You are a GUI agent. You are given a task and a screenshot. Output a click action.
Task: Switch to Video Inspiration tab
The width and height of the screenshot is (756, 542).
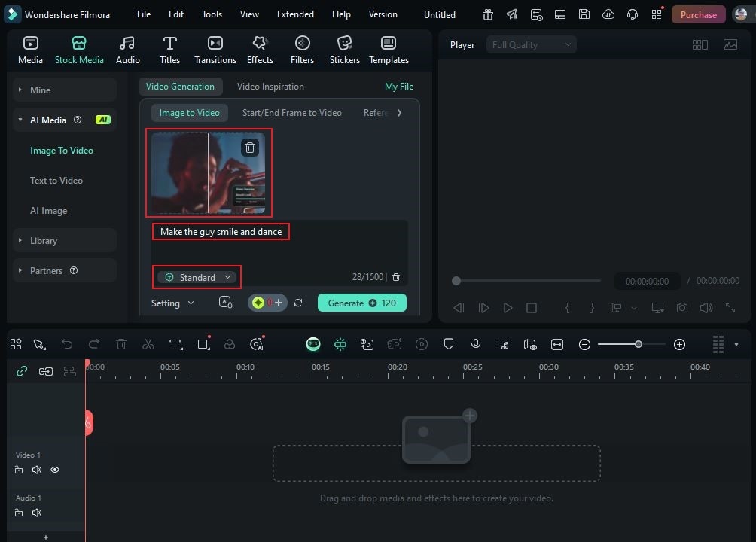pos(270,87)
